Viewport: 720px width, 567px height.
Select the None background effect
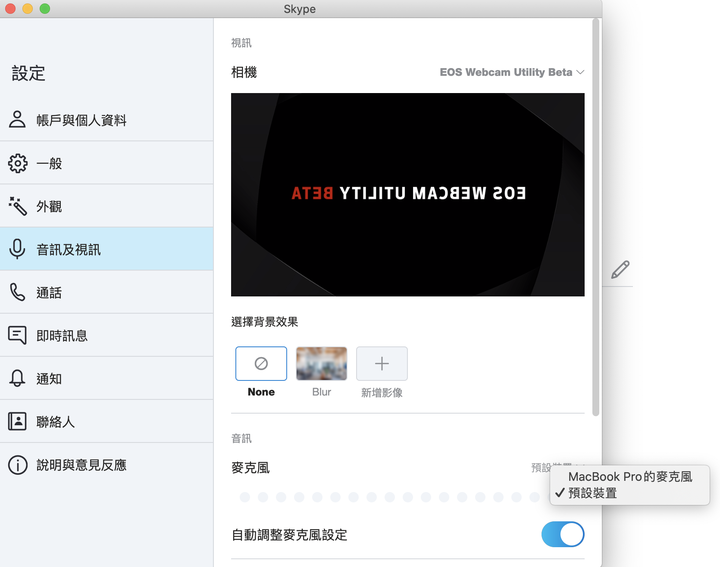point(261,364)
